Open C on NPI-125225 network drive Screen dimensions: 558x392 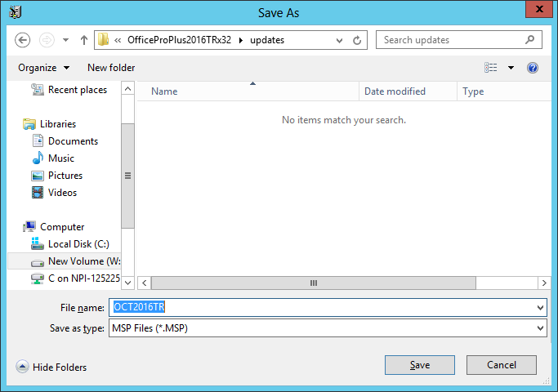coord(84,278)
